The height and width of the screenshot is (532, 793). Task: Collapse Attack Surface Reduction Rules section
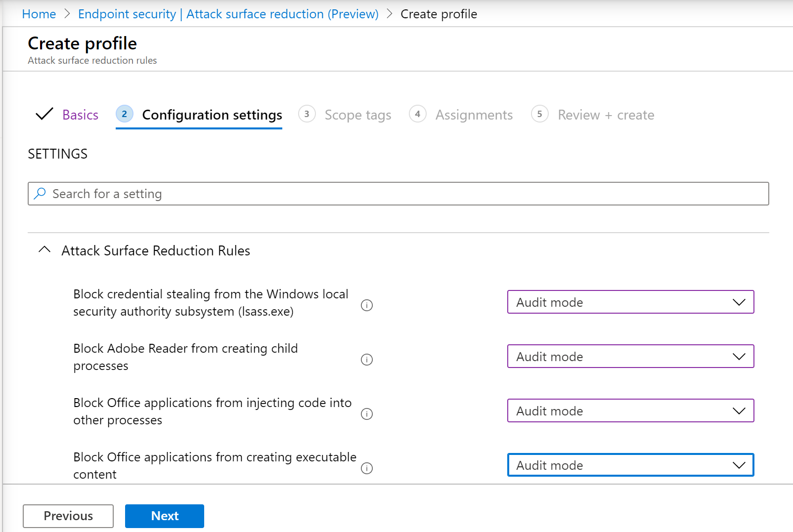point(44,250)
